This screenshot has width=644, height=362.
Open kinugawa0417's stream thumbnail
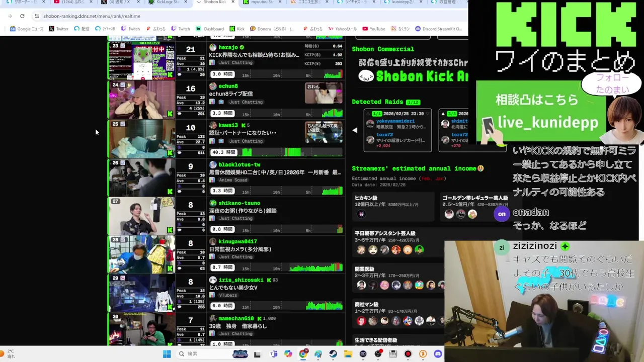141,255
